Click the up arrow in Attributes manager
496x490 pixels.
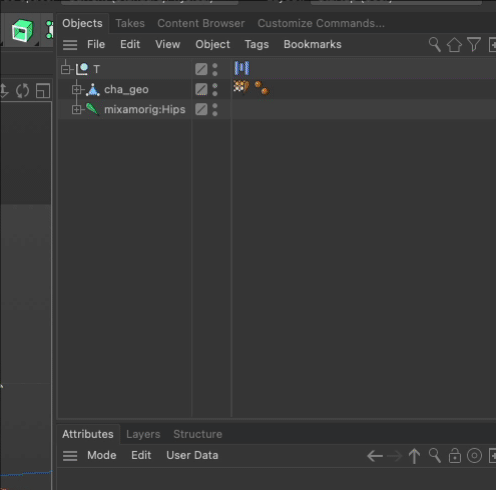414,456
